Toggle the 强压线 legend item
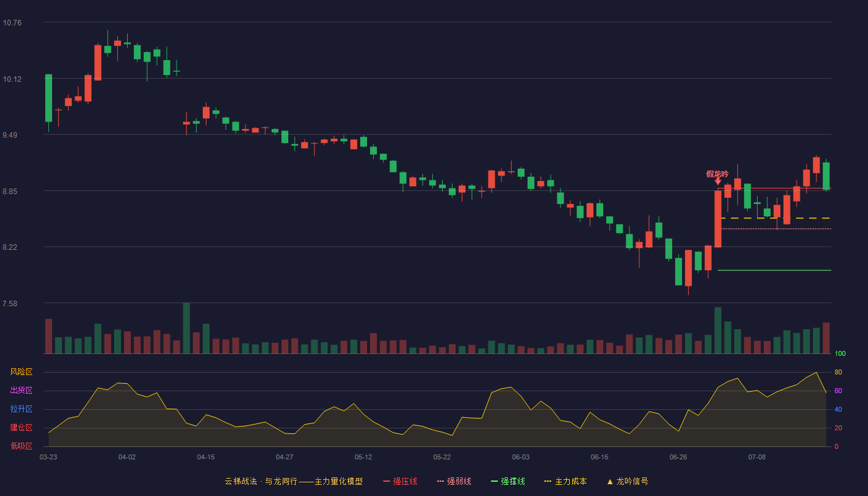Screen dimensions: 868x496 tap(400, 481)
